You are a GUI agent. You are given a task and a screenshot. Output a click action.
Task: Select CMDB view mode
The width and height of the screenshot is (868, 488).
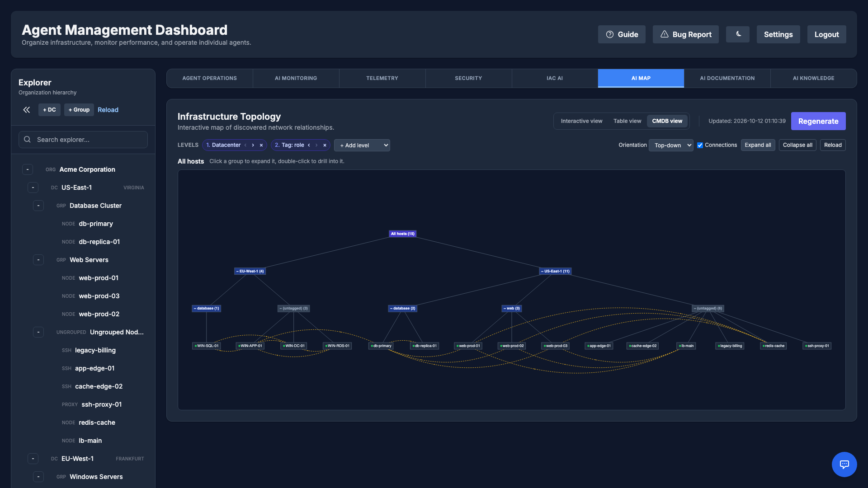coord(667,121)
